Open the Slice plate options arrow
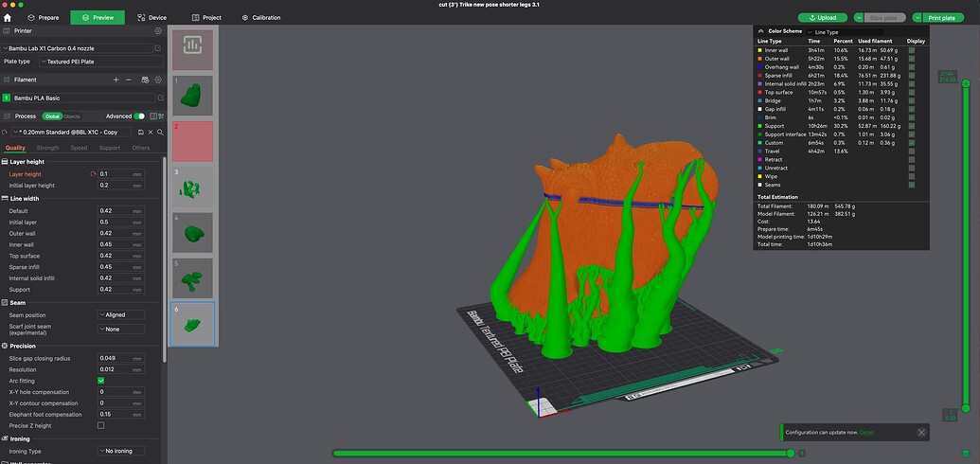The width and height of the screenshot is (980, 464). (x=859, y=18)
